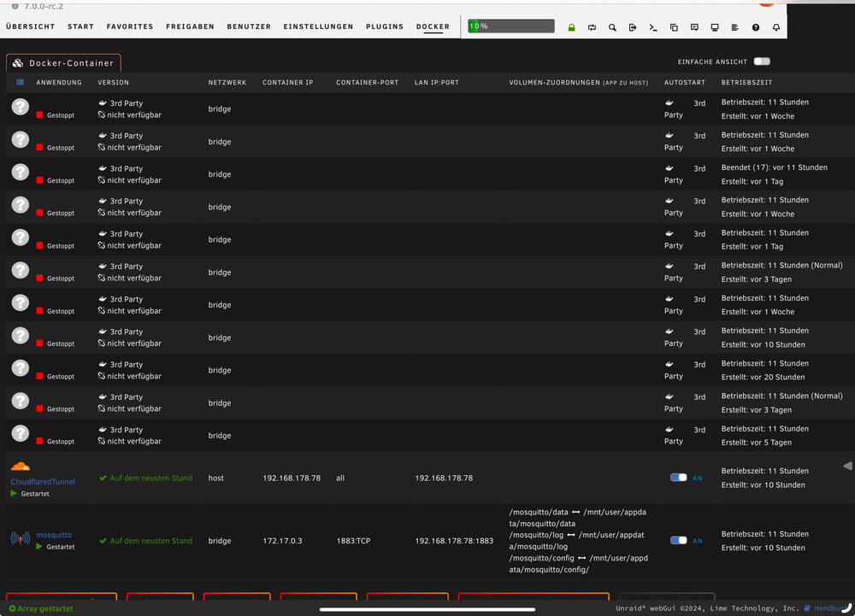Screen dimensions: 855x616
Task: Click the list icon beside ANWENDUNG header
Action: [x=21, y=82]
